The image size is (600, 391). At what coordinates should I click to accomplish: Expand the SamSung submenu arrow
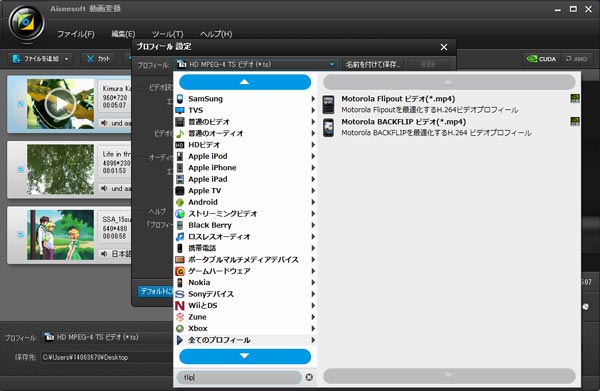tap(313, 99)
